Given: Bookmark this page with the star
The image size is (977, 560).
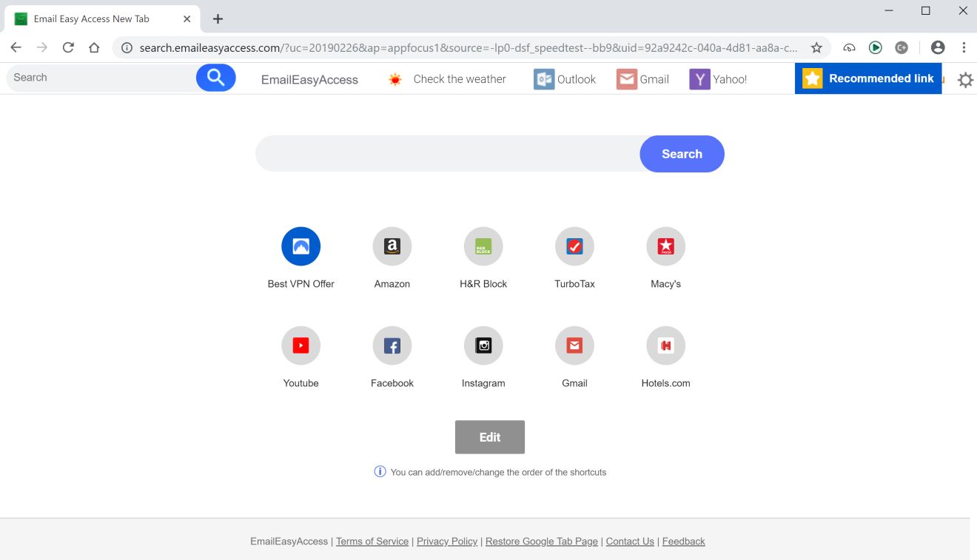Looking at the screenshot, I should pyautogui.click(x=816, y=47).
